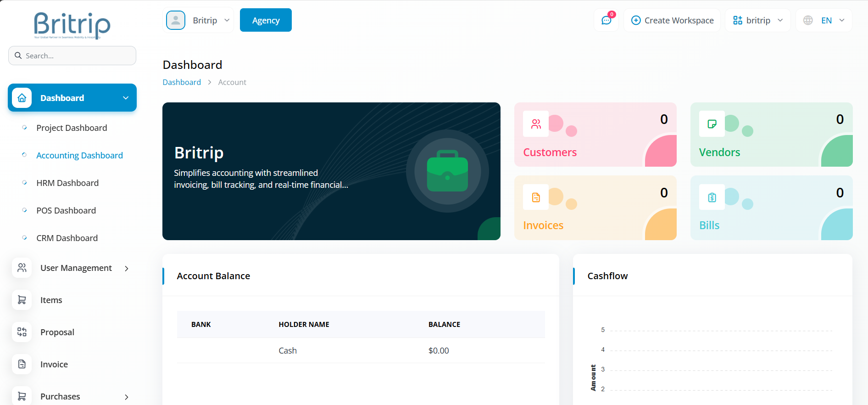Image resolution: width=868 pixels, height=405 pixels.
Task: Click the Invoices card document icon
Action: (536, 197)
